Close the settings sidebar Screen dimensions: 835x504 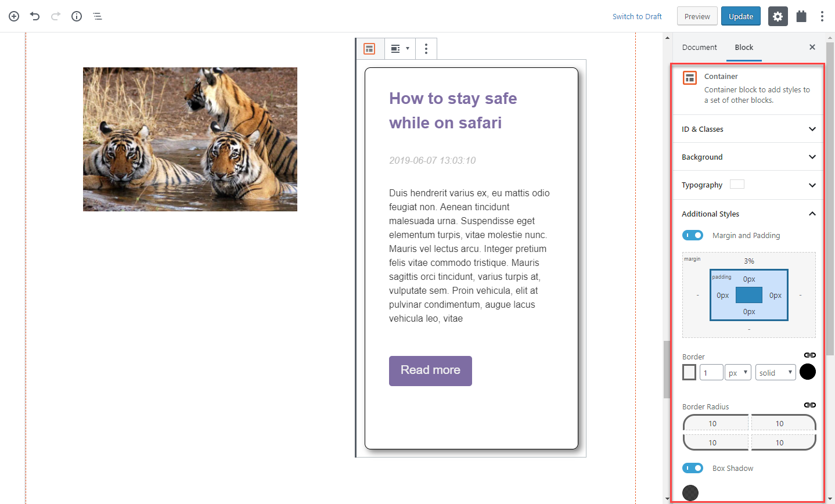click(812, 47)
